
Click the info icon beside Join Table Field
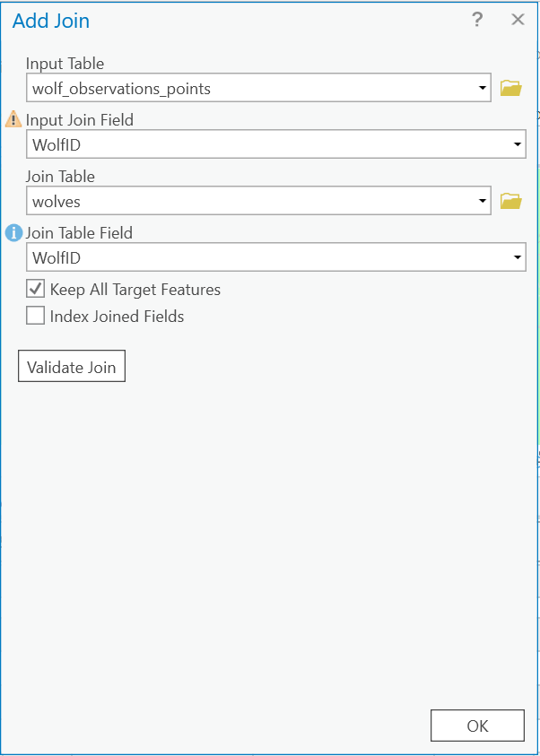(x=13, y=233)
